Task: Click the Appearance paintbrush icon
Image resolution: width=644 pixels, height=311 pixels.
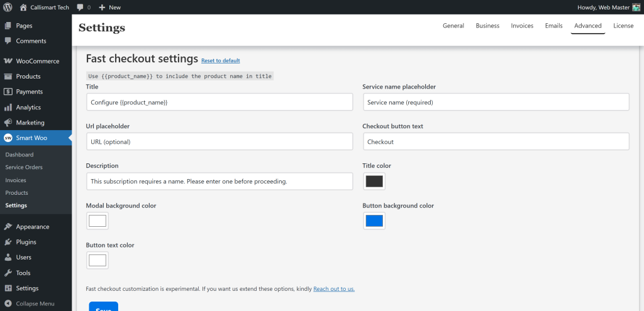Action: (8, 226)
